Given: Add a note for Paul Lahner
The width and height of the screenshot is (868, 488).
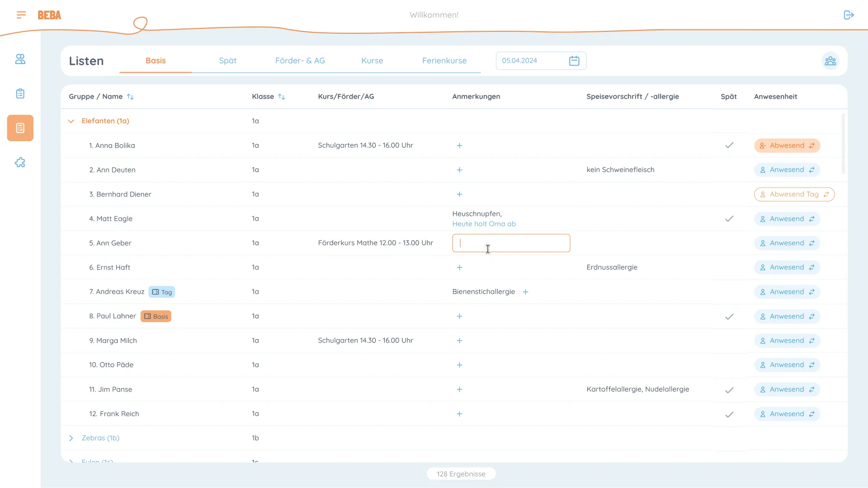Looking at the screenshot, I should (460, 316).
